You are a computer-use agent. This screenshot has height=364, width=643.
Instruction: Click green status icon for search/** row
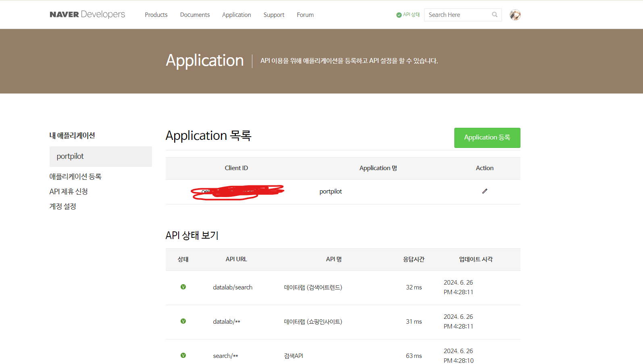click(183, 356)
